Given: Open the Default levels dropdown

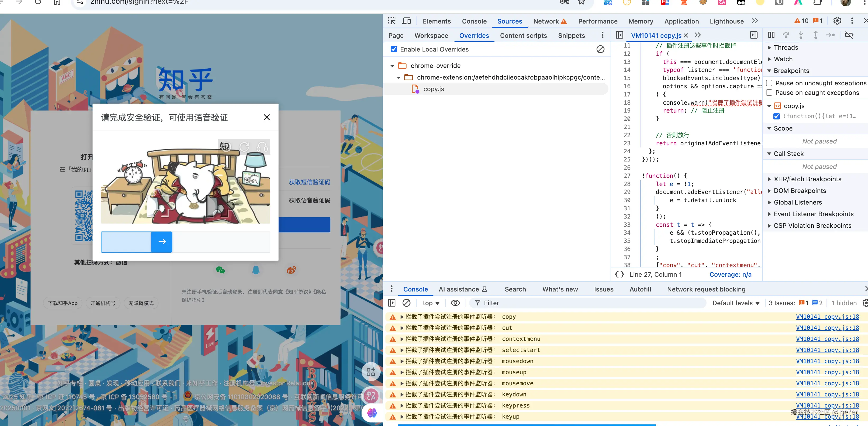Looking at the screenshot, I should coord(735,303).
